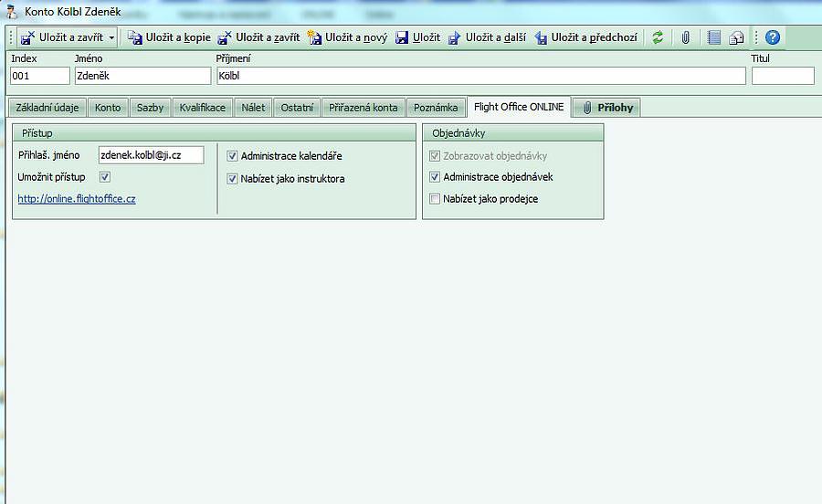
Task: Click the notebook list icon in toolbar
Action: [714, 37]
